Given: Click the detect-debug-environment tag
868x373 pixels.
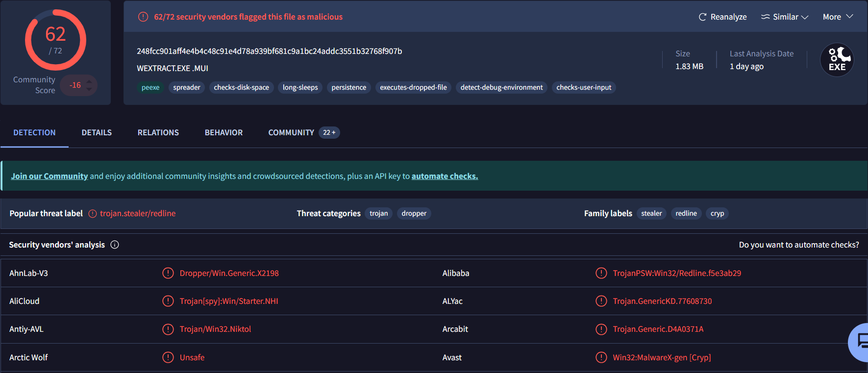Looking at the screenshot, I should (502, 87).
